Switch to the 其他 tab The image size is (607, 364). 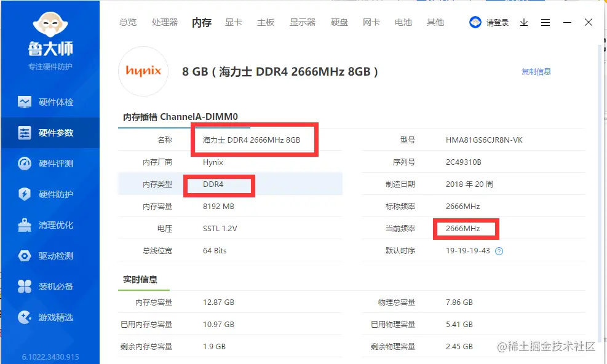[x=435, y=23]
